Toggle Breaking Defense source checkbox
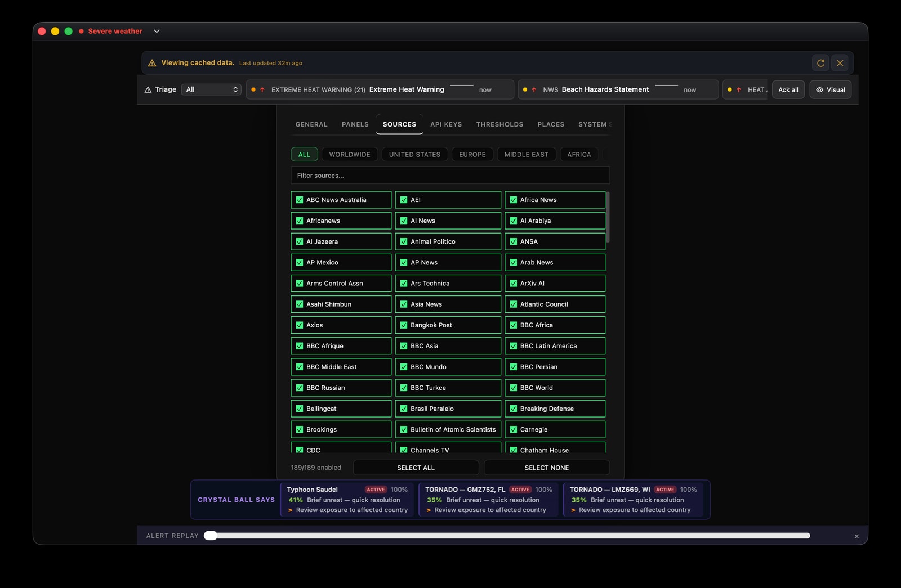The height and width of the screenshot is (588, 901). [x=514, y=409]
